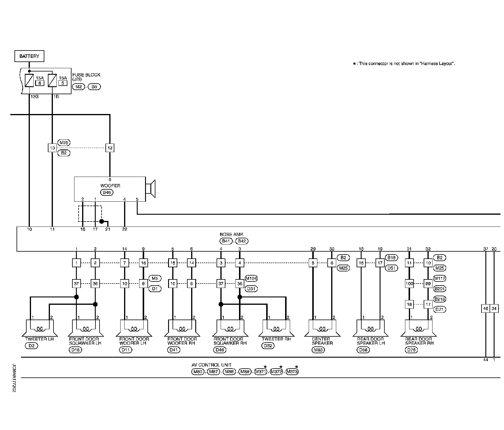Image resolution: width=504 pixels, height=430 pixels.
Task: Select the Center Speaker symbol
Action: (x=322, y=328)
